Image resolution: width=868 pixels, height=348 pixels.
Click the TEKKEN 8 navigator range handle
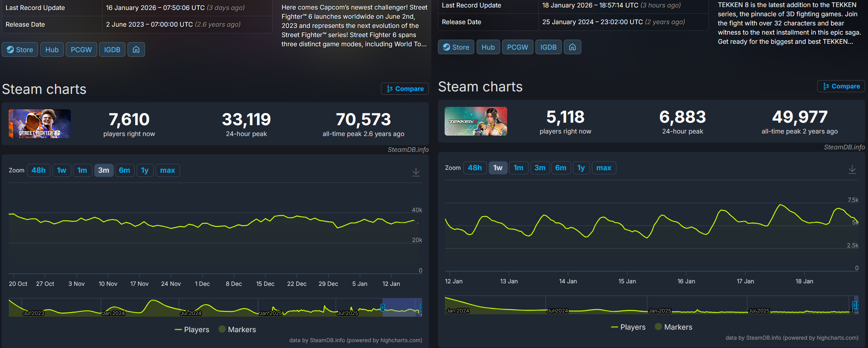pos(855,305)
